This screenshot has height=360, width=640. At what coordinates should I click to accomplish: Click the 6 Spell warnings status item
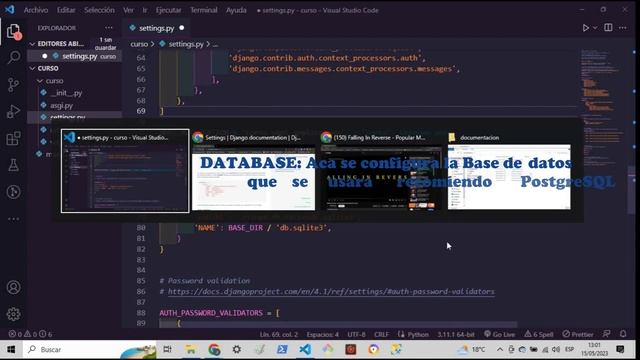(x=539, y=334)
